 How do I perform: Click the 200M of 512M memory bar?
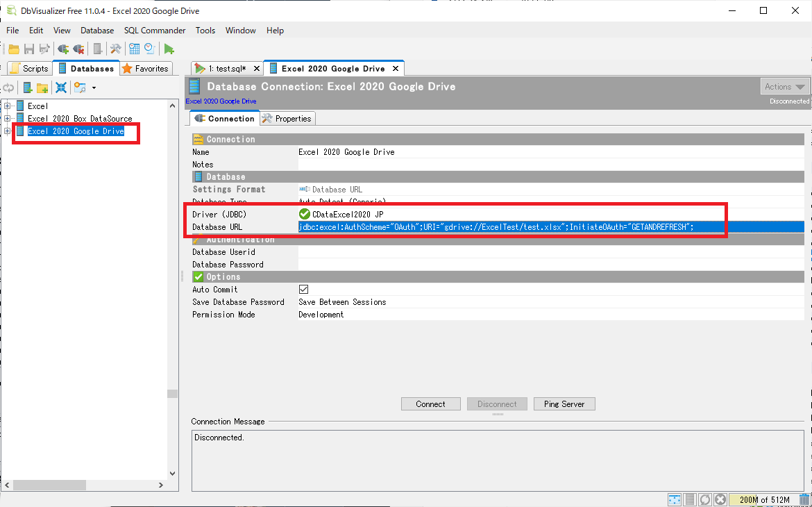[763, 500]
